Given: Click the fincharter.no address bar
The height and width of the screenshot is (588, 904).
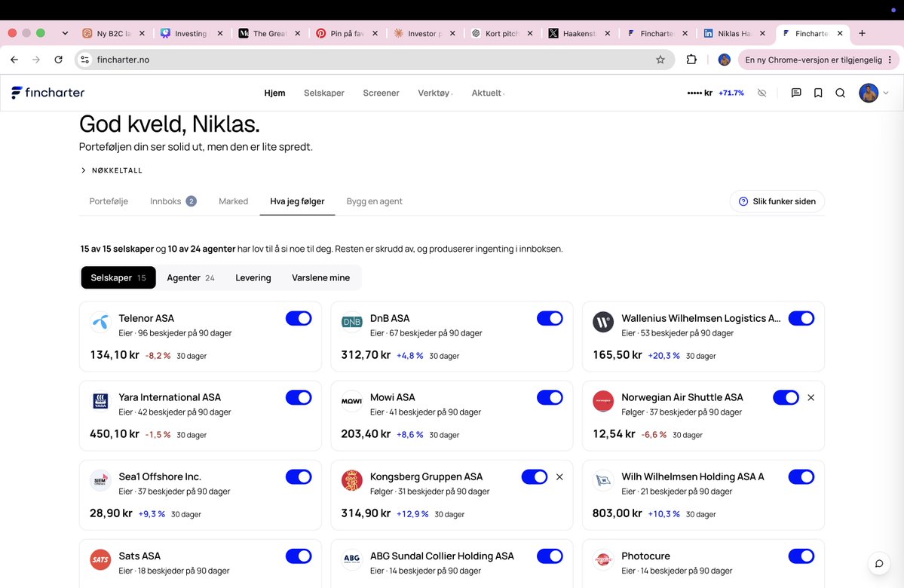Looking at the screenshot, I should click(375, 60).
